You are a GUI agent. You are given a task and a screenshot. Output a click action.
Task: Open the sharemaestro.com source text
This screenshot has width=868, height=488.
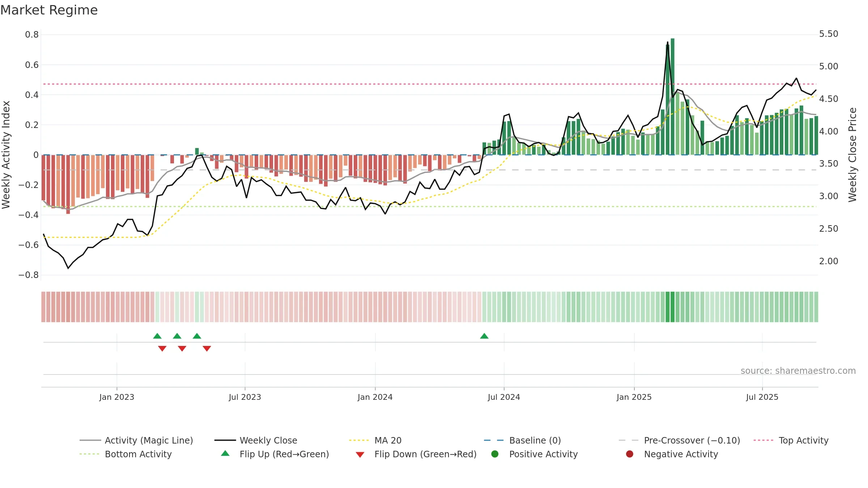click(798, 371)
